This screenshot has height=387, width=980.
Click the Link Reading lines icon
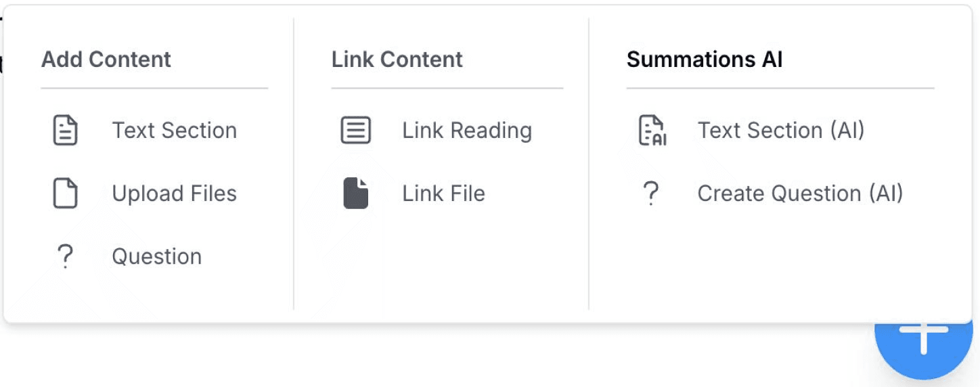(x=355, y=130)
